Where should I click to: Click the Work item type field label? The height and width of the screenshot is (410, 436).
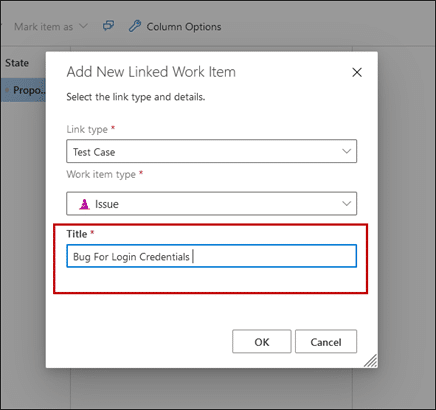(x=101, y=174)
